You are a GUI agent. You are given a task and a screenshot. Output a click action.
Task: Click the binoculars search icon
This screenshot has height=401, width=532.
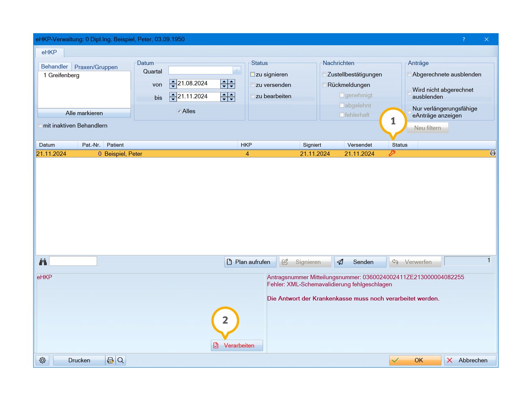[43, 262]
